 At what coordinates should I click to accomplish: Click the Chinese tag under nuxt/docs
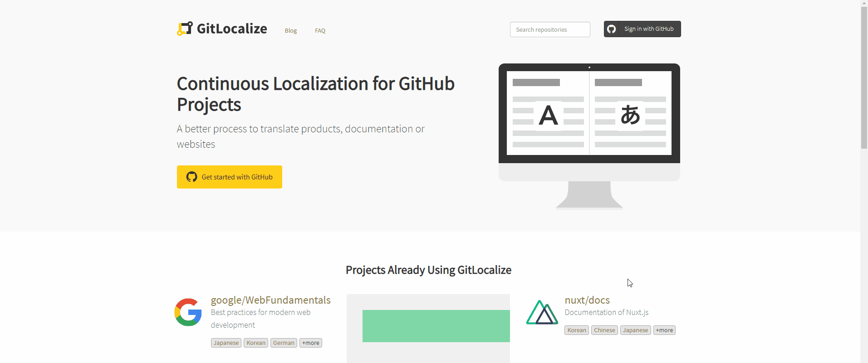point(604,330)
